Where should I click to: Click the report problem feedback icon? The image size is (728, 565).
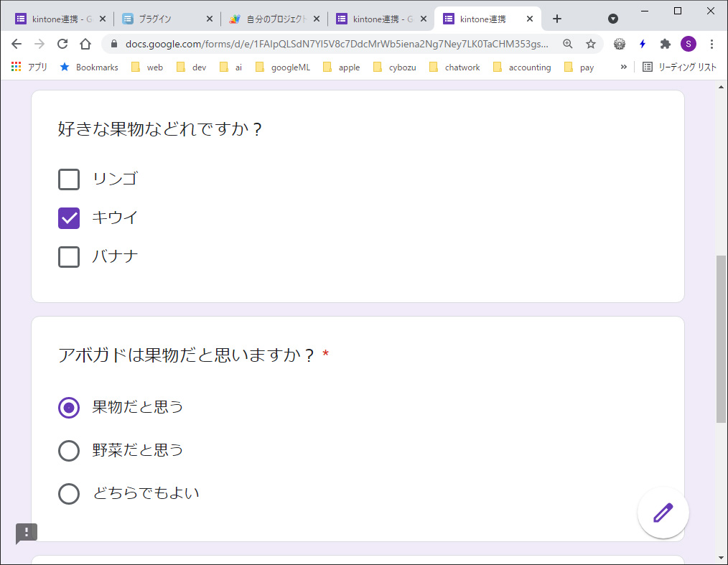(27, 532)
